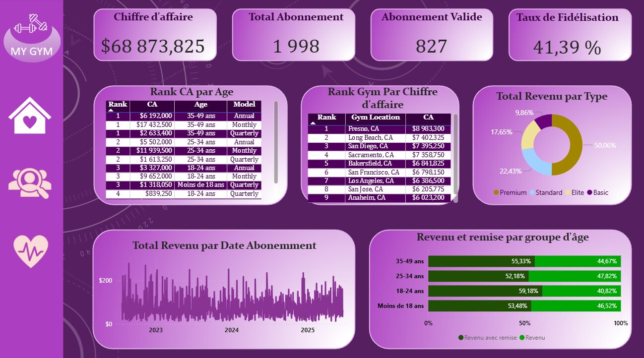Click the 44,67% bar for 35-49 ans
Screen dimensions: 644x358
tap(578, 261)
